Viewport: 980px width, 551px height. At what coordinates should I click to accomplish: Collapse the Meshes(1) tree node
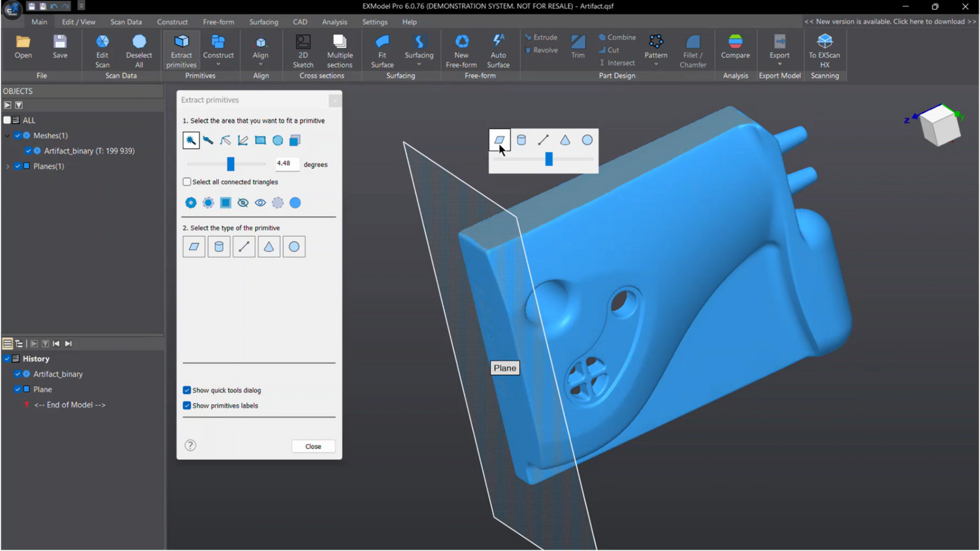click(8, 136)
